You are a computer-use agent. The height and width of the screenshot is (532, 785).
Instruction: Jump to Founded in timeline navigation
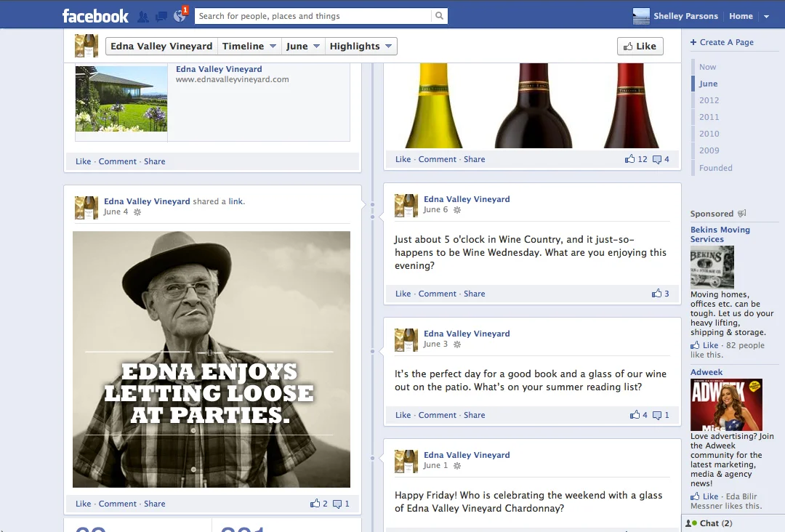(x=715, y=168)
